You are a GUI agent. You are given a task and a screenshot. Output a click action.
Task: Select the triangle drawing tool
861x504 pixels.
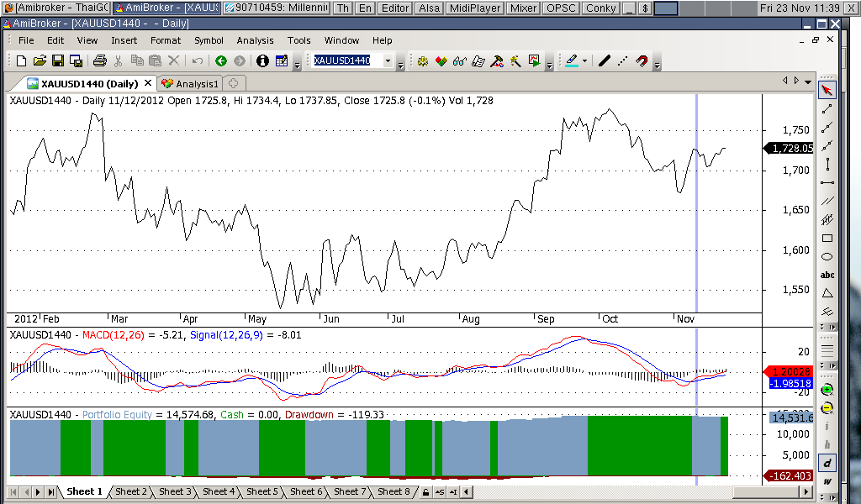(x=827, y=294)
